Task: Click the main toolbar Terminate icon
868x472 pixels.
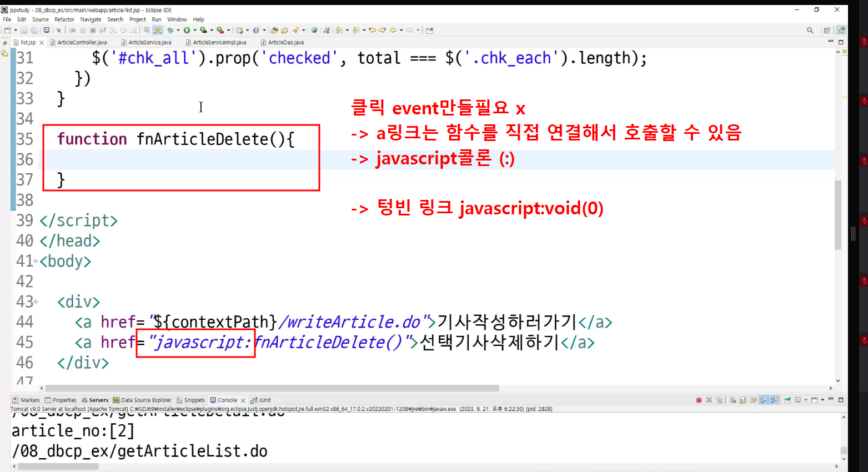Action: (93, 31)
